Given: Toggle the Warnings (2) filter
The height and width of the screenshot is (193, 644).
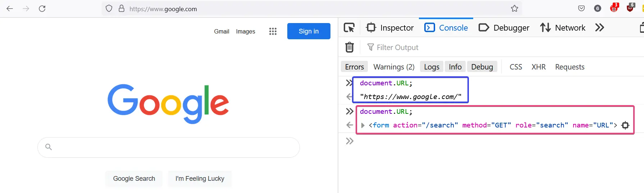Looking at the screenshot, I should [394, 67].
